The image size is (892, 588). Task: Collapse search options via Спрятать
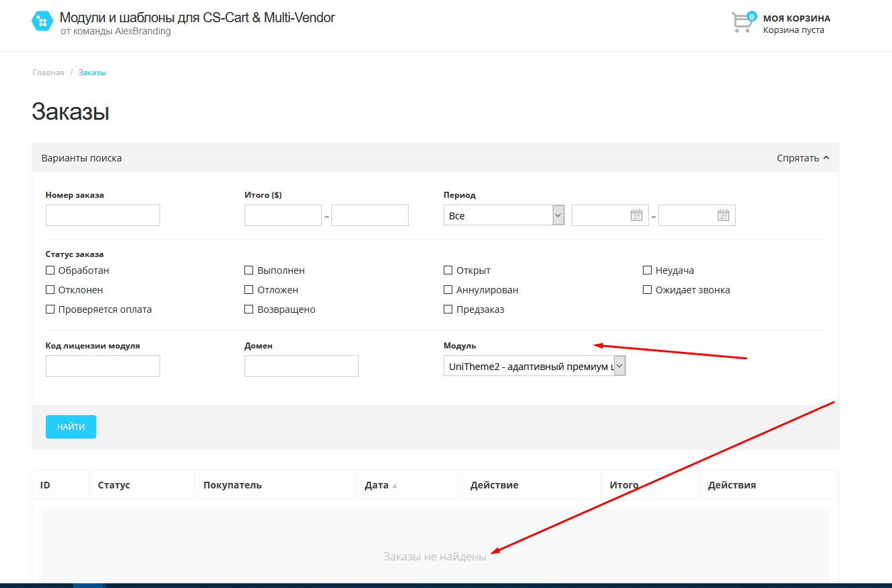802,158
